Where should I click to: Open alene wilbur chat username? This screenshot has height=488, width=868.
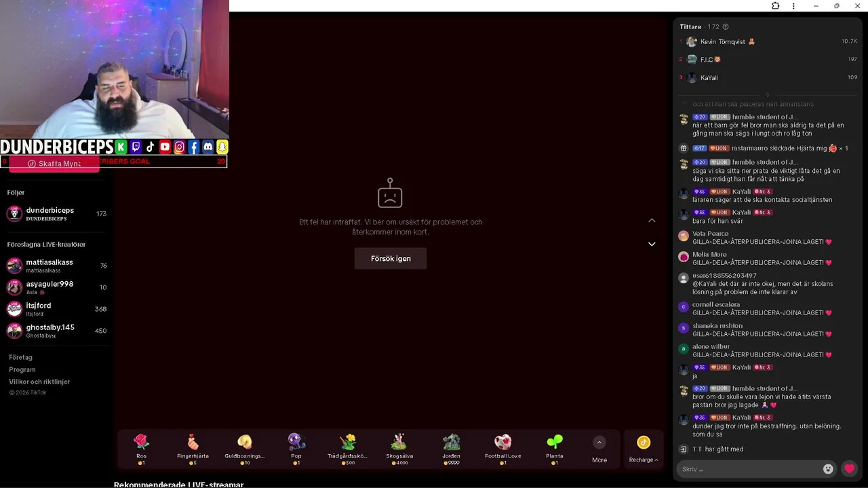(x=711, y=347)
